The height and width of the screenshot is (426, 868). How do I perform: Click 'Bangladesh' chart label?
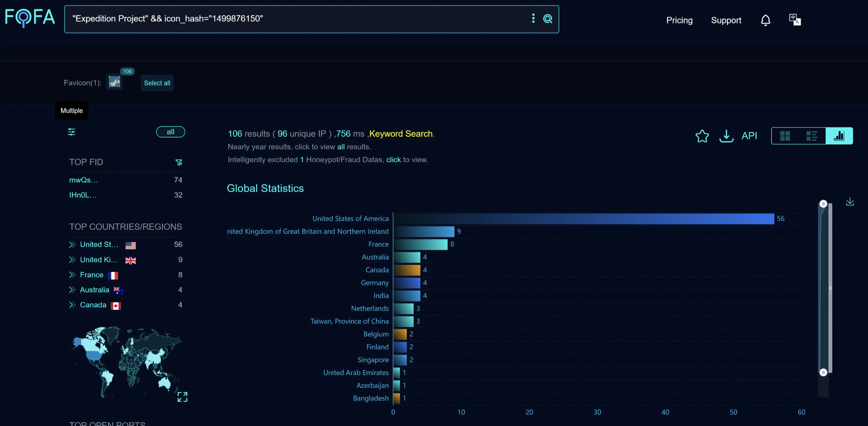pyautogui.click(x=371, y=398)
